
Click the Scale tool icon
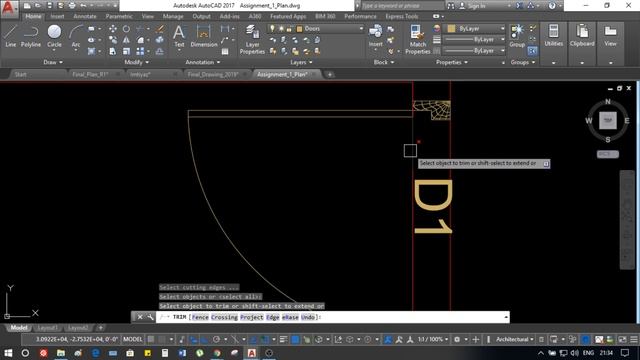(x=126, y=51)
